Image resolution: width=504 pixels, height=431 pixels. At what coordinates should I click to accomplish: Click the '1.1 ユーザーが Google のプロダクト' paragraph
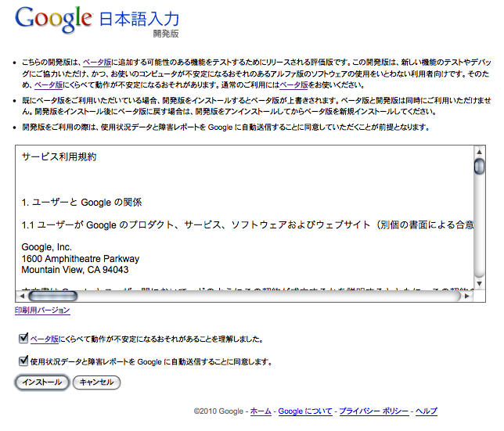click(x=247, y=224)
